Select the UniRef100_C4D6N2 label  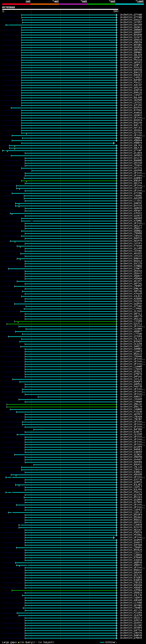tap(131, 196)
